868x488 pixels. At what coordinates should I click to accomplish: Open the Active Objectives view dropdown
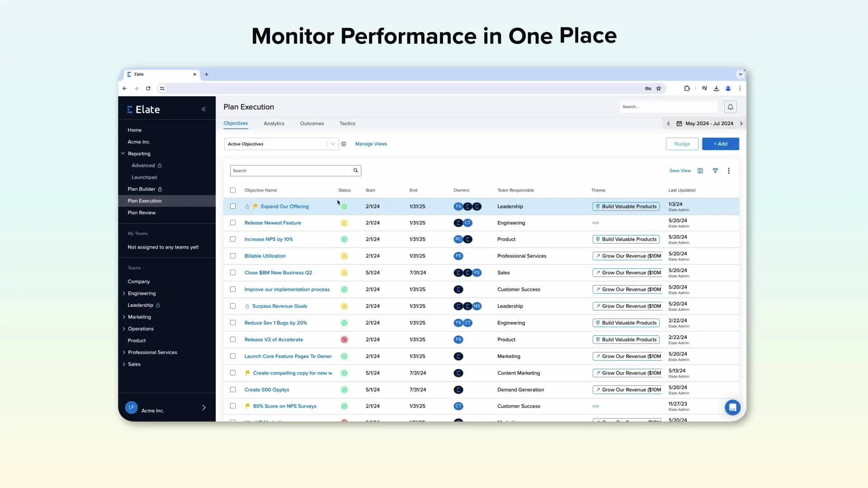tap(281, 144)
